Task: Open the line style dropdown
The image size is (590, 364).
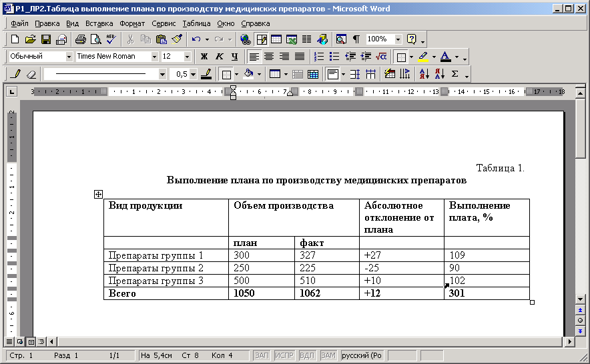Action: pos(162,74)
